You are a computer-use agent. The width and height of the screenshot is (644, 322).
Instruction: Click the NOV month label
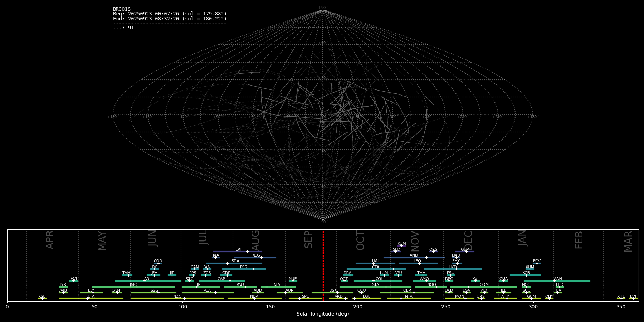coord(415,241)
